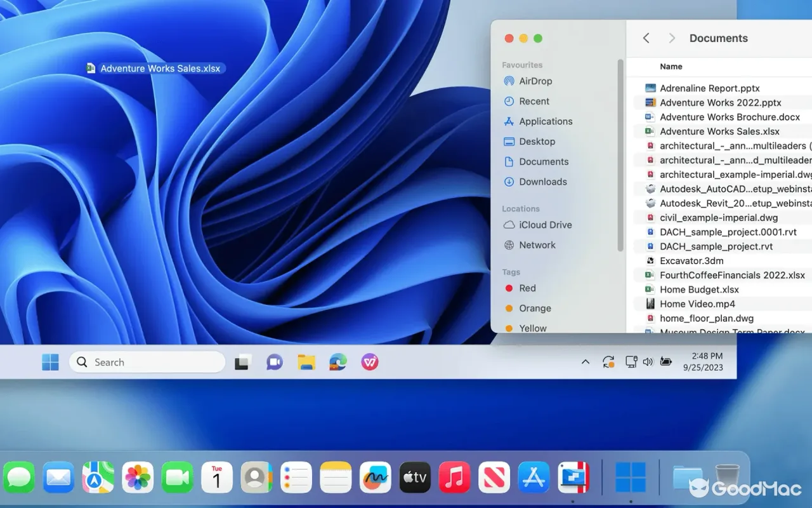
Task: Open the purple app icon on the taskbar
Action: [x=370, y=362]
